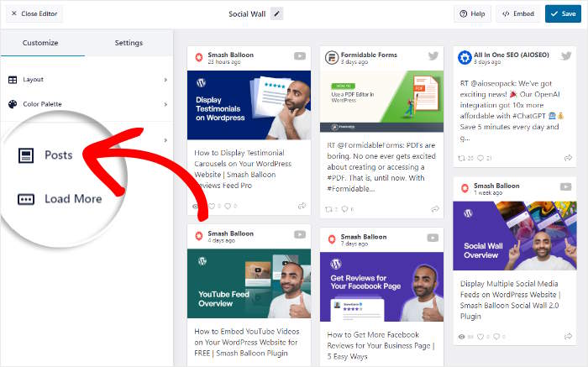588x367 pixels.
Task: Click the share arrow on the AIOSEO post
Action: pos(568,158)
